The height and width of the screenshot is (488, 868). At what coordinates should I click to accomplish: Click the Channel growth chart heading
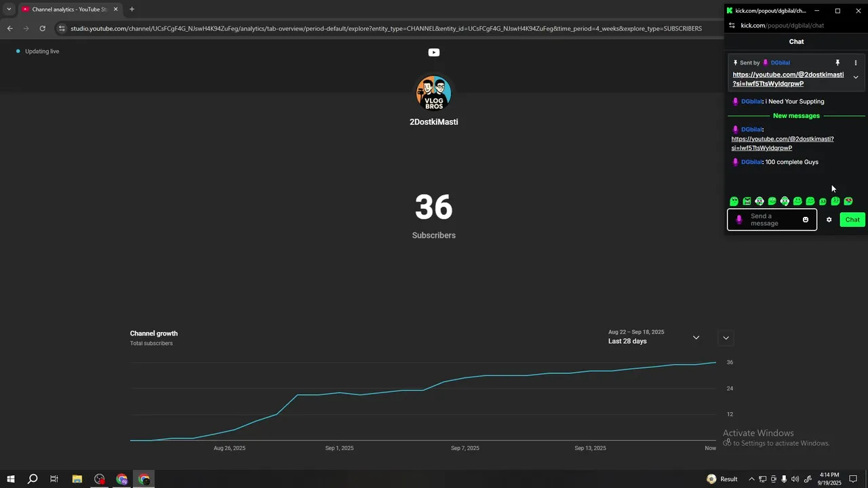[154, 333]
